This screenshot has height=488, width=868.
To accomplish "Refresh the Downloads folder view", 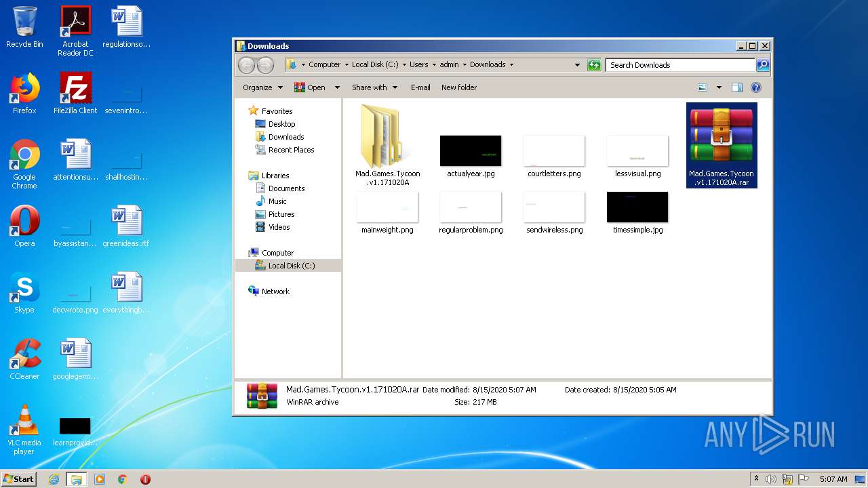I will pos(594,65).
